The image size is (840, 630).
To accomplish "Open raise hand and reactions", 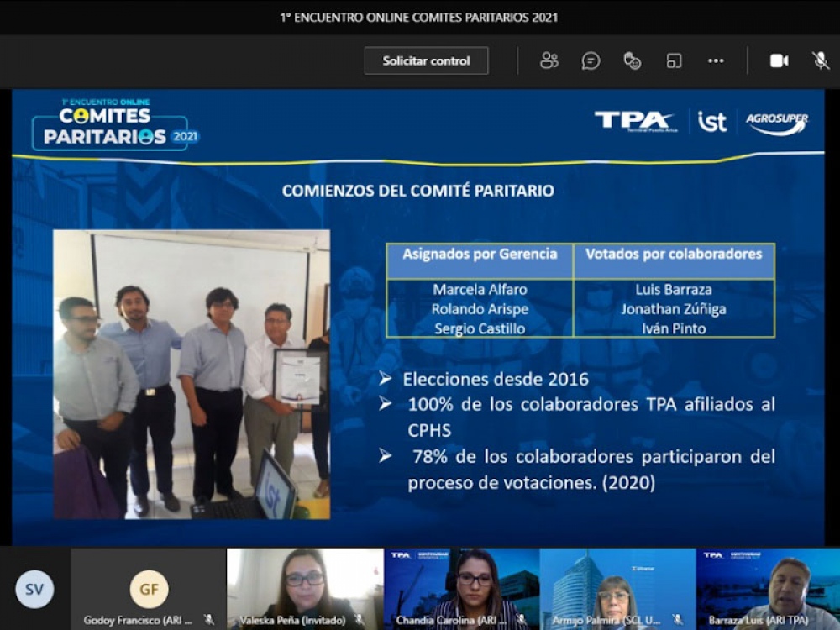I will pos(632,60).
